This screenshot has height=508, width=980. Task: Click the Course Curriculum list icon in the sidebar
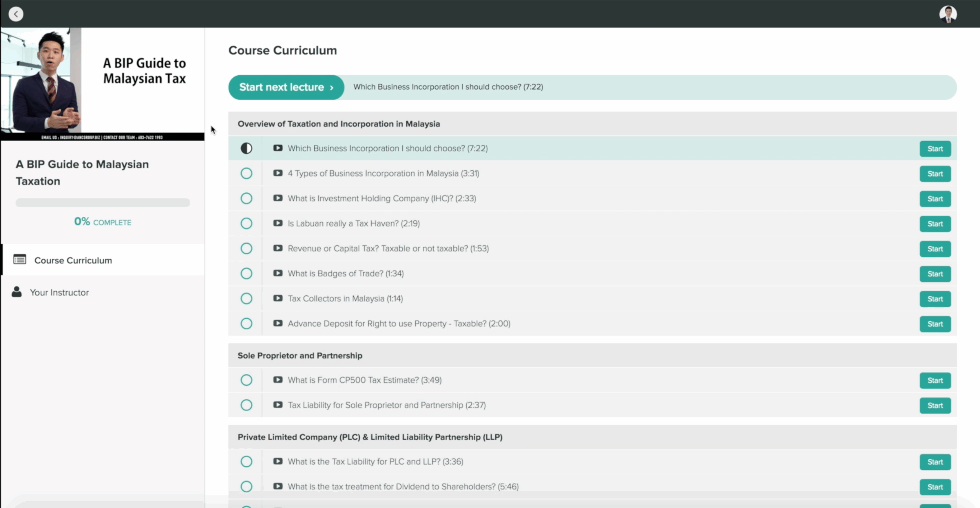20,260
